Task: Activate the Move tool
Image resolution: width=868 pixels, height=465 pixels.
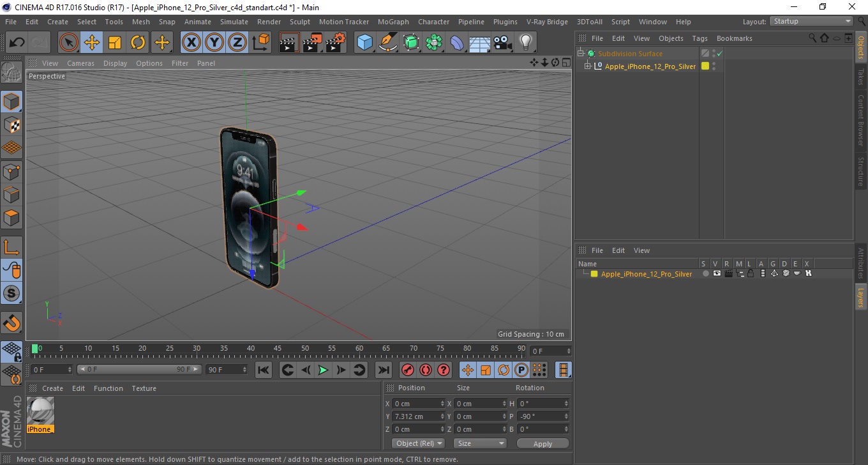Action: [x=92, y=43]
